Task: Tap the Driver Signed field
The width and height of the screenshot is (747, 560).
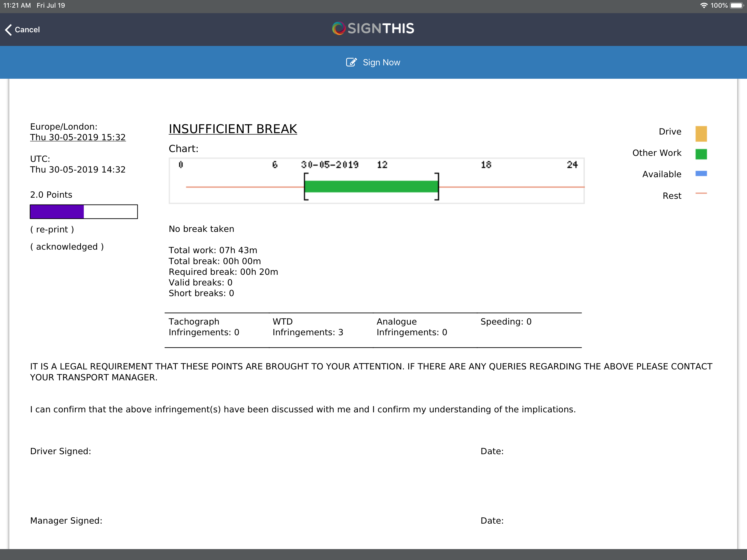Action: pyautogui.click(x=60, y=451)
